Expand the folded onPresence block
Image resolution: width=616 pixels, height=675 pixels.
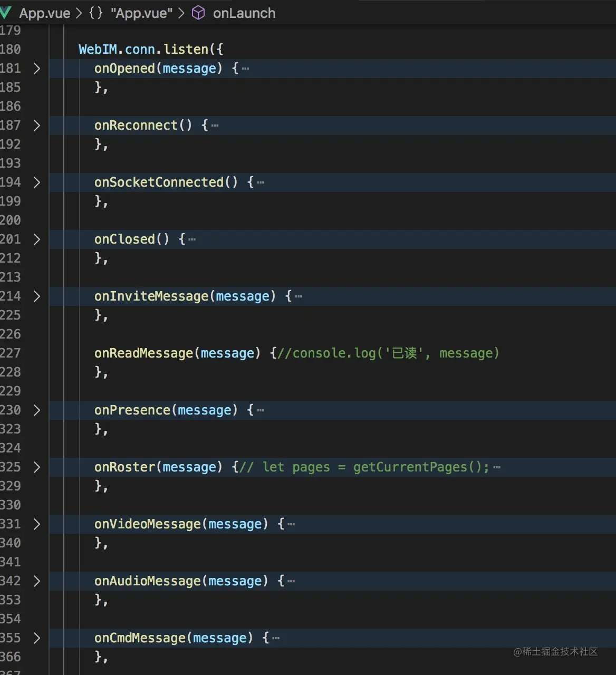[x=36, y=410]
